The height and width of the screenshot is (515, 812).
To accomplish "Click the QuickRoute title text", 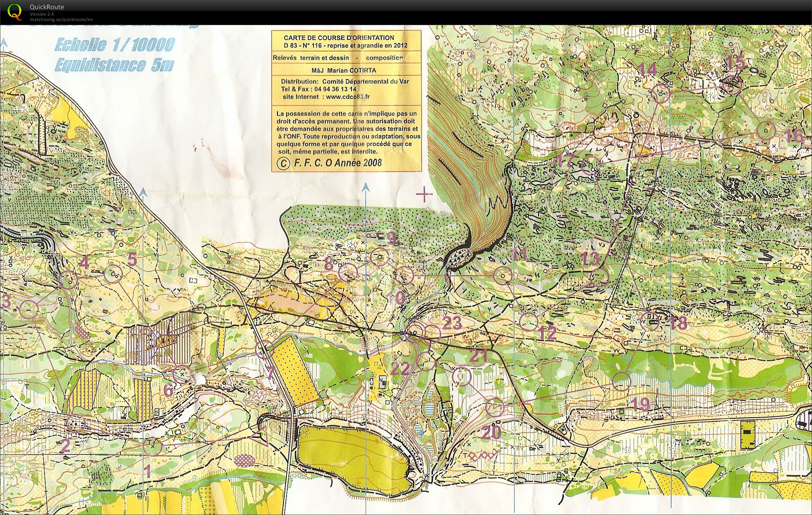I will point(47,7).
